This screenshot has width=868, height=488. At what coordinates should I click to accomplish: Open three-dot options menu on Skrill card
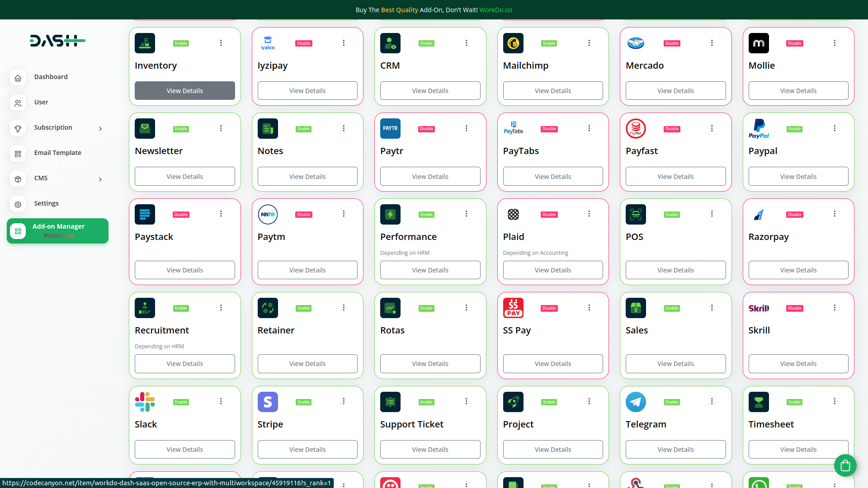click(x=835, y=308)
